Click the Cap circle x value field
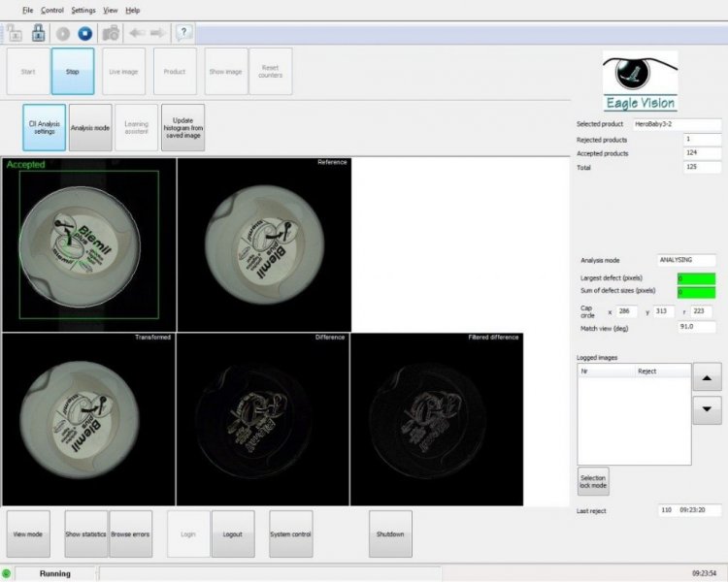Image resolution: width=728 pixels, height=582 pixels. pyautogui.click(x=626, y=311)
